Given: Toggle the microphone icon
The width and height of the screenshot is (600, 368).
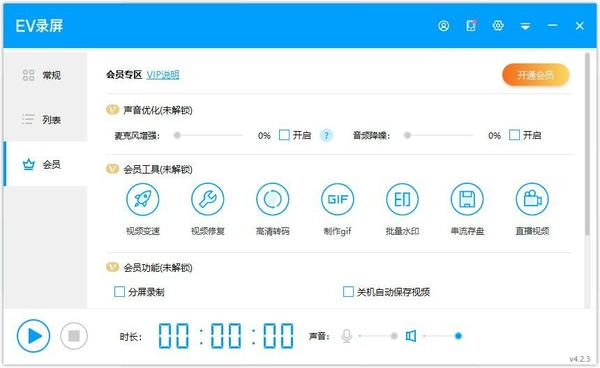Looking at the screenshot, I should (x=347, y=336).
